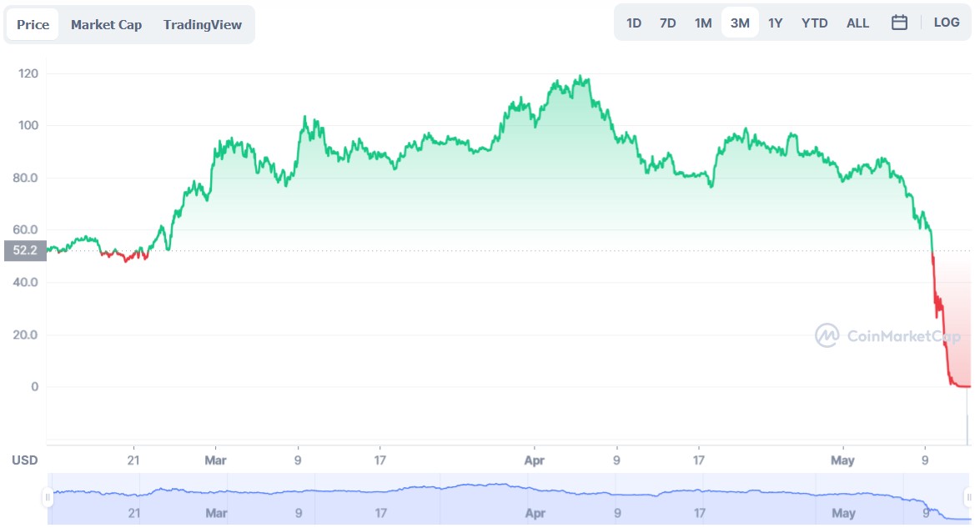Click the Apr label on the chart axis

tap(534, 460)
